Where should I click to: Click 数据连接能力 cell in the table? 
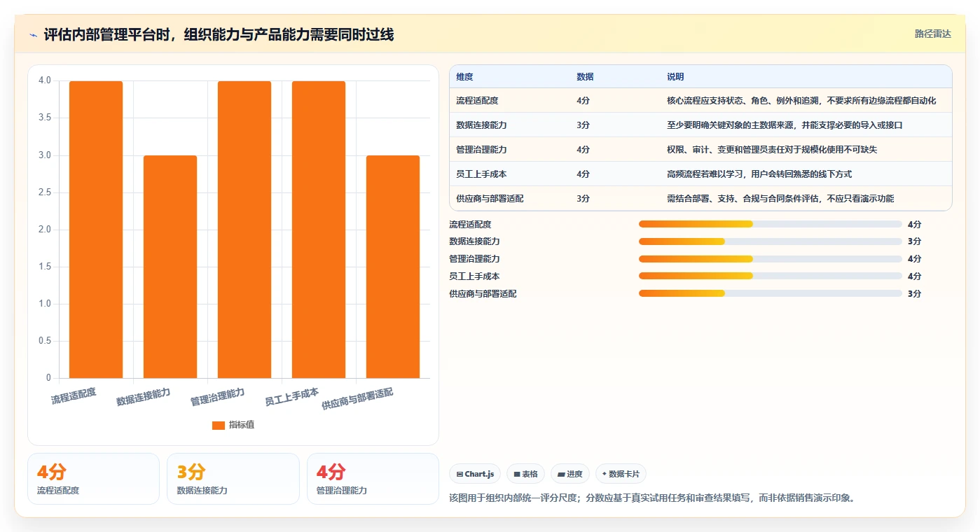pos(481,125)
